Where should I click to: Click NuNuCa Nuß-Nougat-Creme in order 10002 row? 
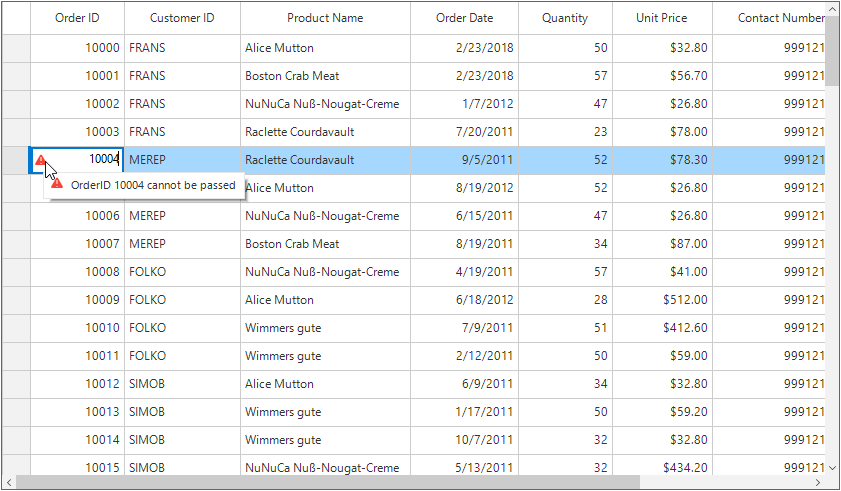[322, 104]
